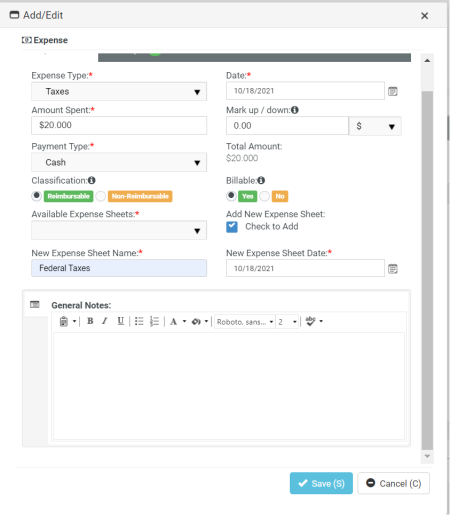Open calendar for New Expense Sheet Date
This screenshot has height=515, width=450.
393,269
